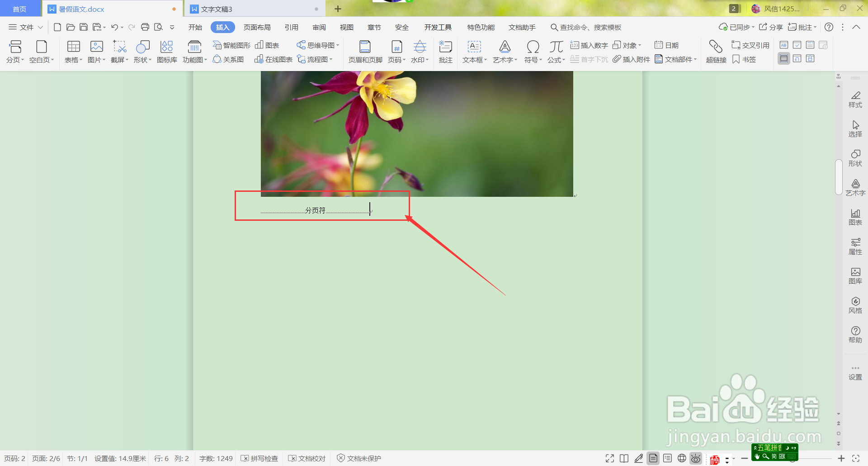Expand the 符号 symbol dropdown

click(540, 60)
